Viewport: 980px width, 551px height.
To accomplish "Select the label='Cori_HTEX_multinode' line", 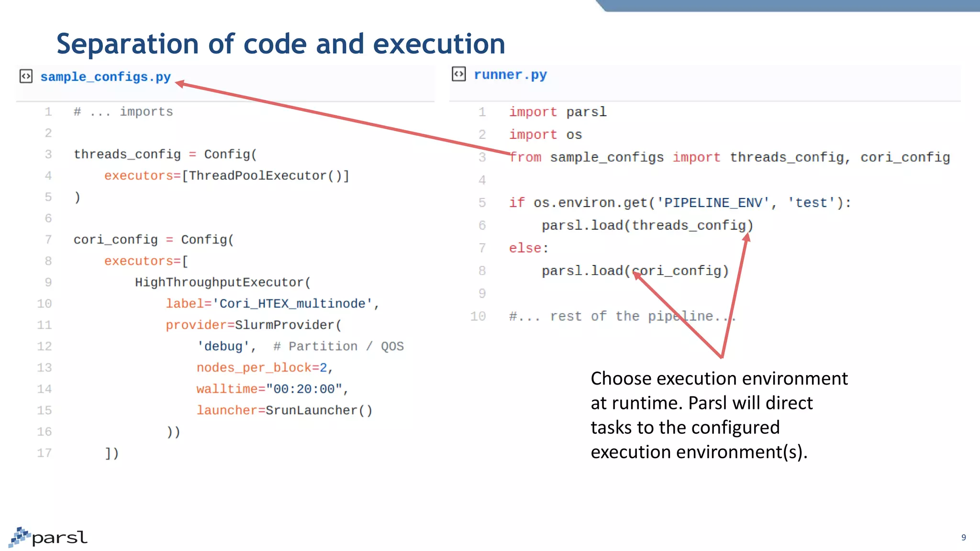I will [x=273, y=304].
